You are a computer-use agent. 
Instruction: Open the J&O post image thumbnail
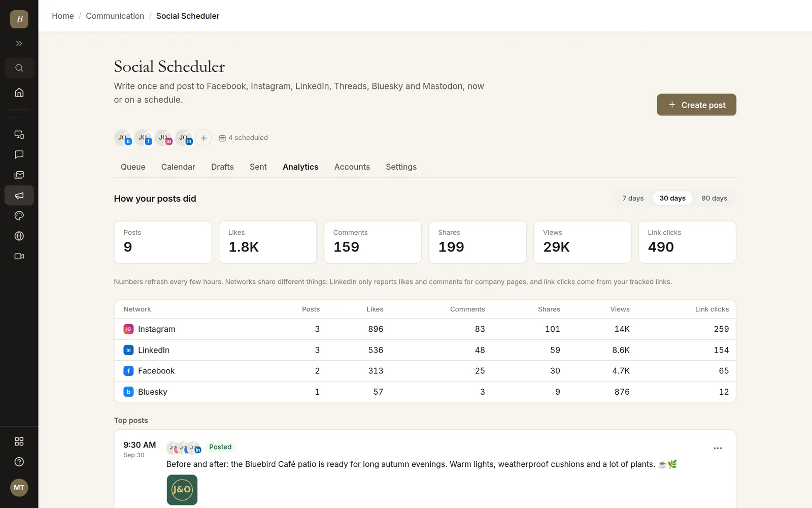182,490
